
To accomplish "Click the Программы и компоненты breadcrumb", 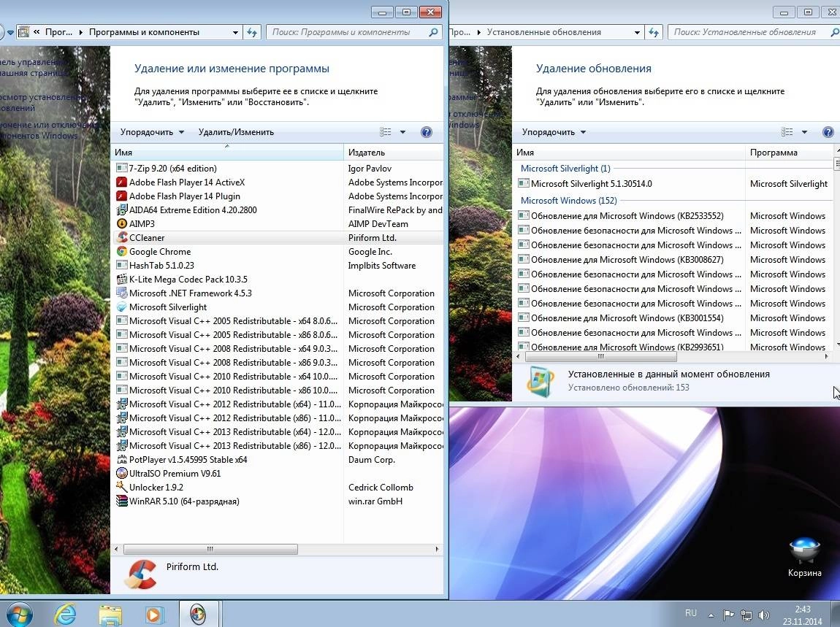I will [x=144, y=32].
